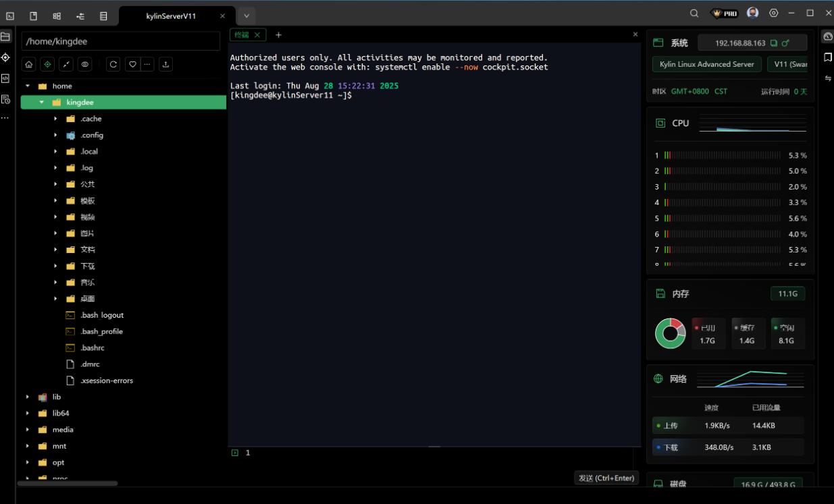Click the bookmark icon in right sidebar
Screen dimensions: 834x504
[x=828, y=57]
